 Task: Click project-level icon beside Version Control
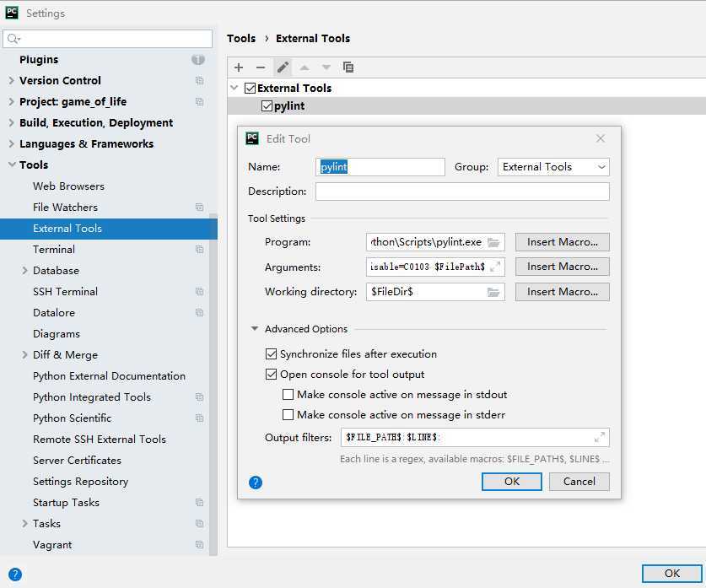pos(199,81)
